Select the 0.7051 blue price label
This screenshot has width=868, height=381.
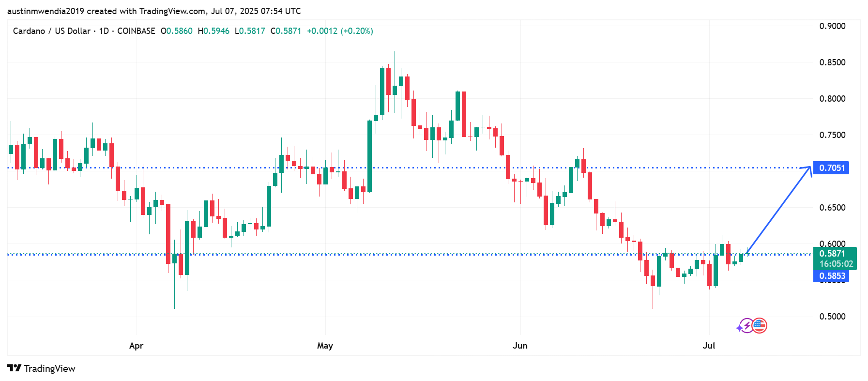click(831, 168)
